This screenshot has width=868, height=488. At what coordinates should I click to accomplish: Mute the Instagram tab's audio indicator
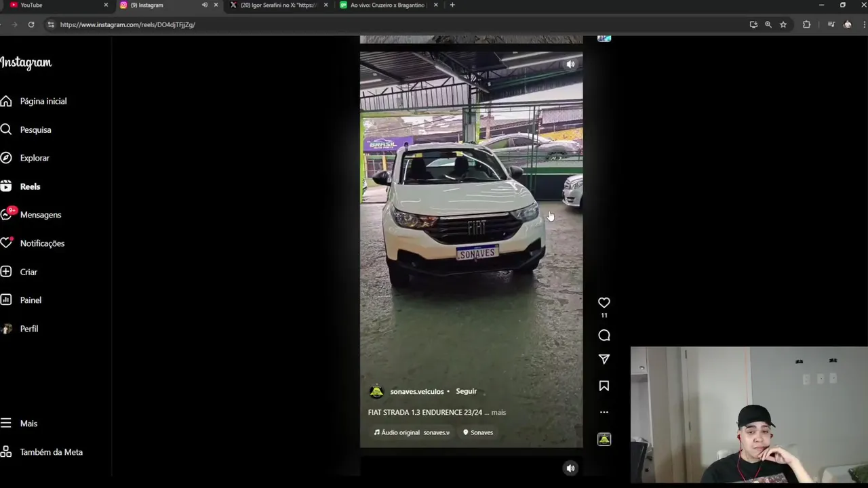(x=204, y=5)
